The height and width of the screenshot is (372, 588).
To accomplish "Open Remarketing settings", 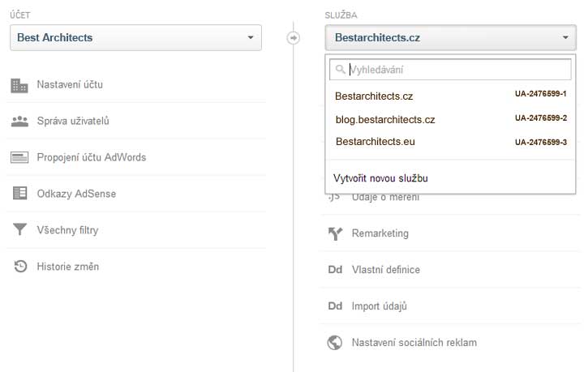I will click(x=380, y=233).
